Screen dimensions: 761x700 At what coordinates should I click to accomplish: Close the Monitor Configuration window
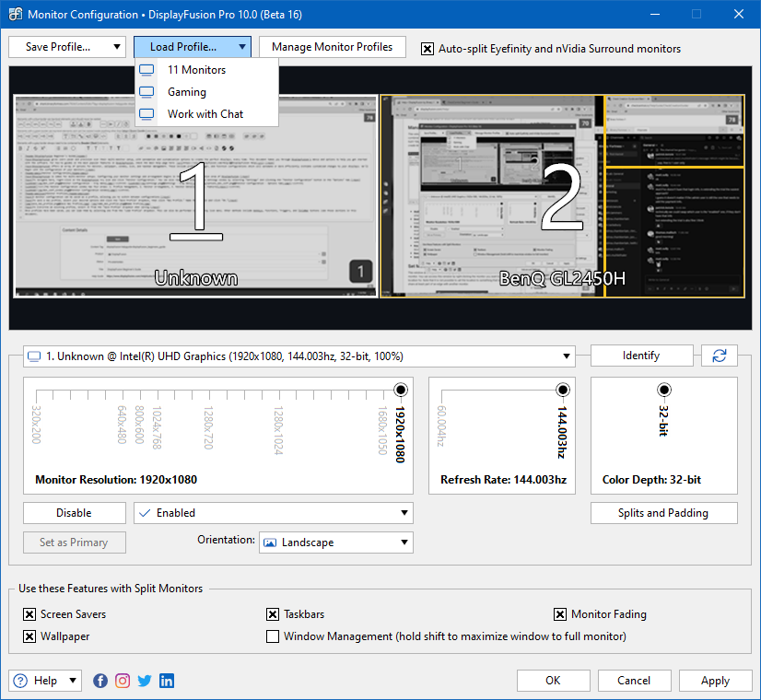pos(739,14)
